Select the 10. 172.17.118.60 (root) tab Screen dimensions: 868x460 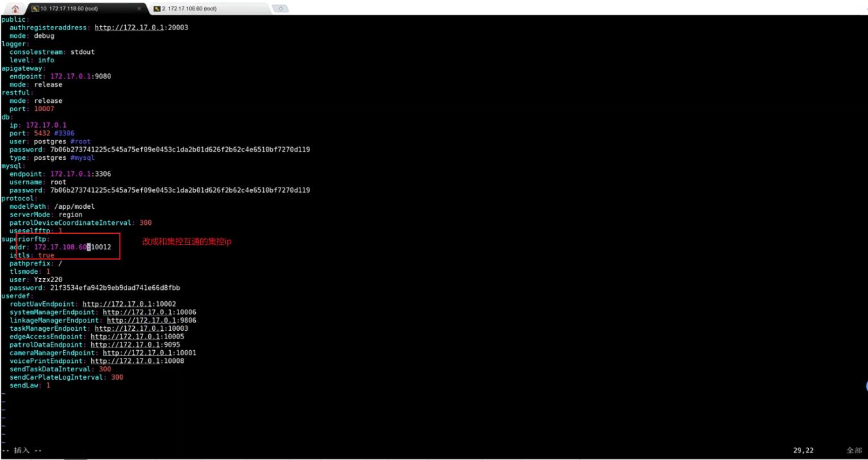click(x=69, y=9)
